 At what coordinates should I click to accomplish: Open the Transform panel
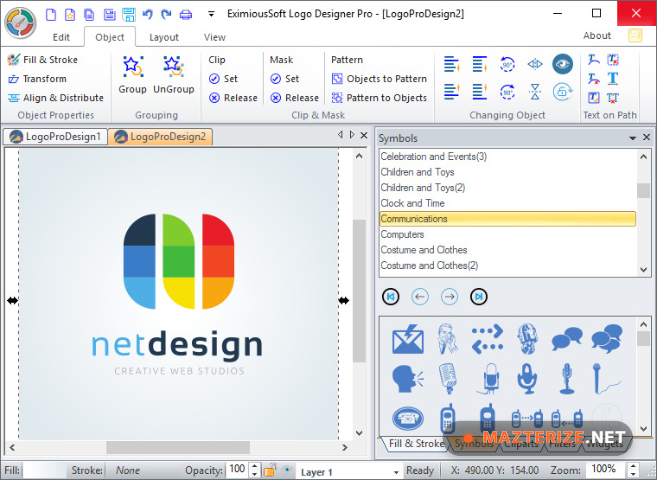tap(37, 79)
